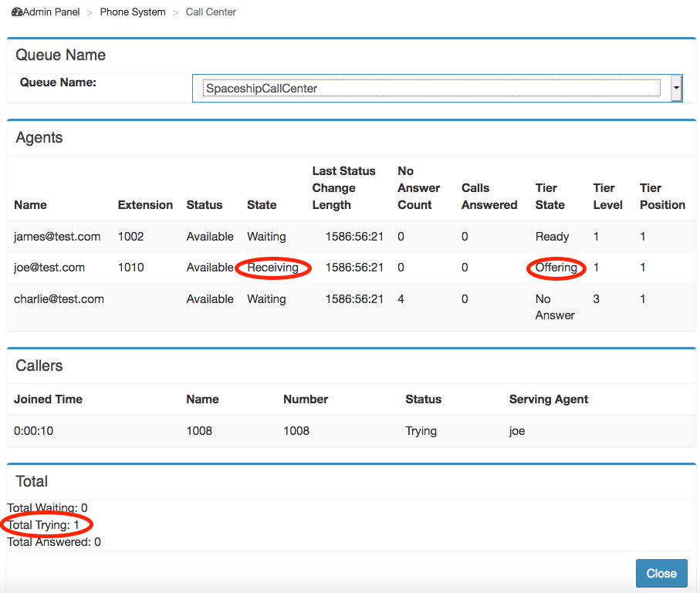Viewport: 700px width, 593px height.
Task: Click charlie's No Answer tier state
Action: [x=555, y=307]
